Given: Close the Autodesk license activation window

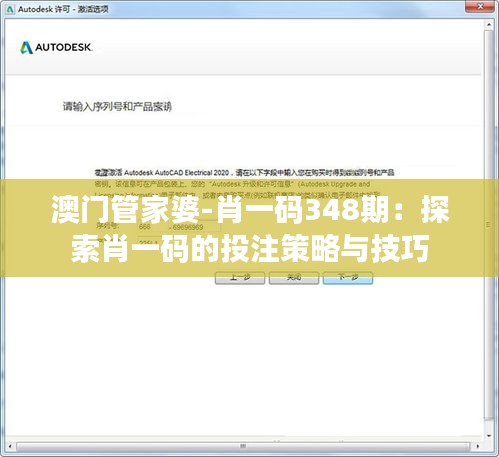Looking at the screenshot, I should (480, 6).
